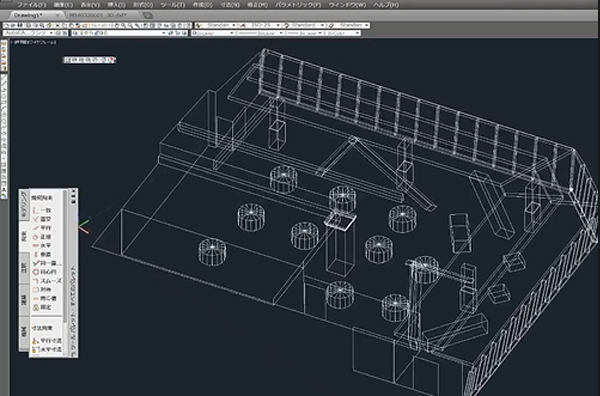Open the 修正(M) menu
The width and height of the screenshot is (600, 396).
[257, 5]
